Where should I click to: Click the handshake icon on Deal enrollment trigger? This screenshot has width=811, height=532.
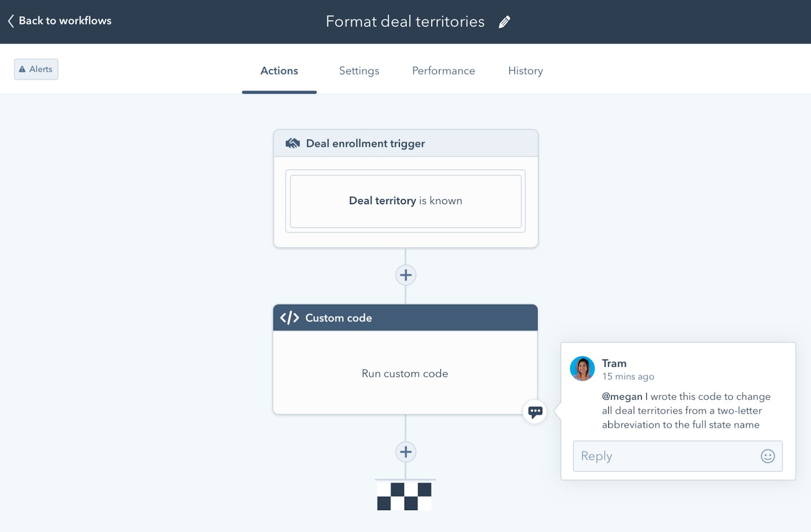(292, 143)
